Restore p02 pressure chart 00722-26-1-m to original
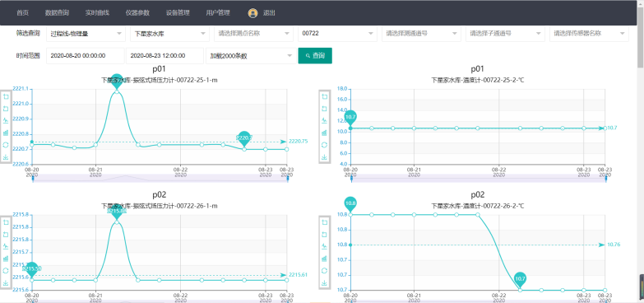 tap(6, 271)
